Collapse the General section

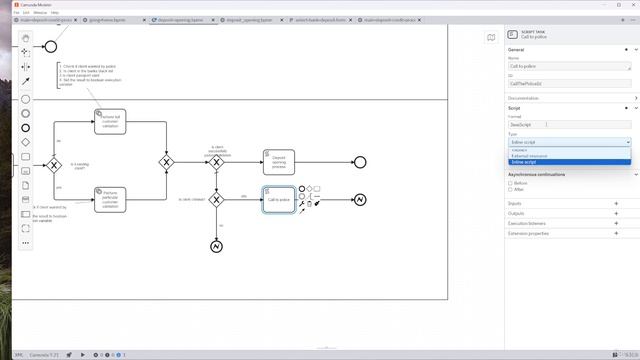pos(636,49)
